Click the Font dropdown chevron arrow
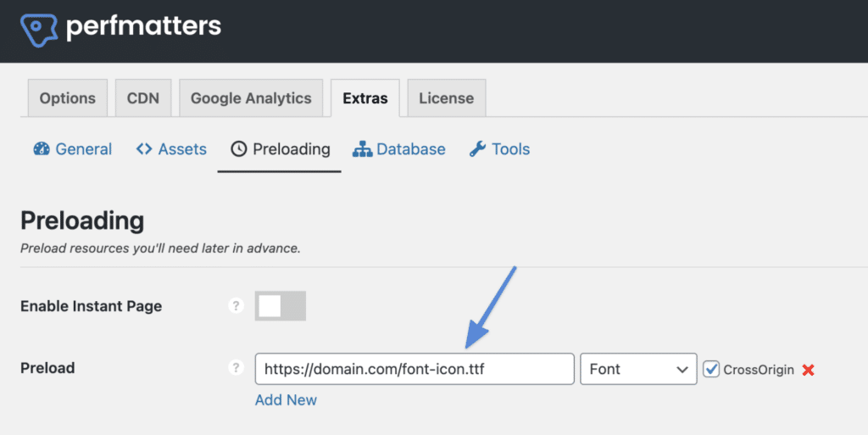The height and width of the screenshot is (435, 868). [x=682, y=370]
